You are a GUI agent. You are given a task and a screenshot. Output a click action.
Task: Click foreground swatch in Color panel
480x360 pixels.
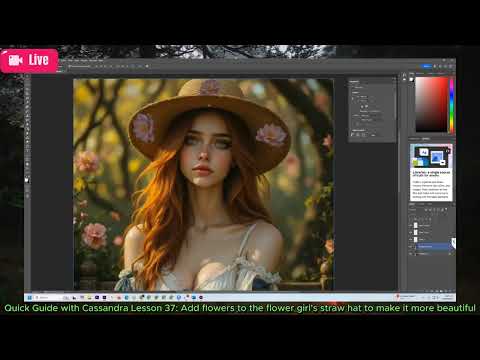[411, 79]
